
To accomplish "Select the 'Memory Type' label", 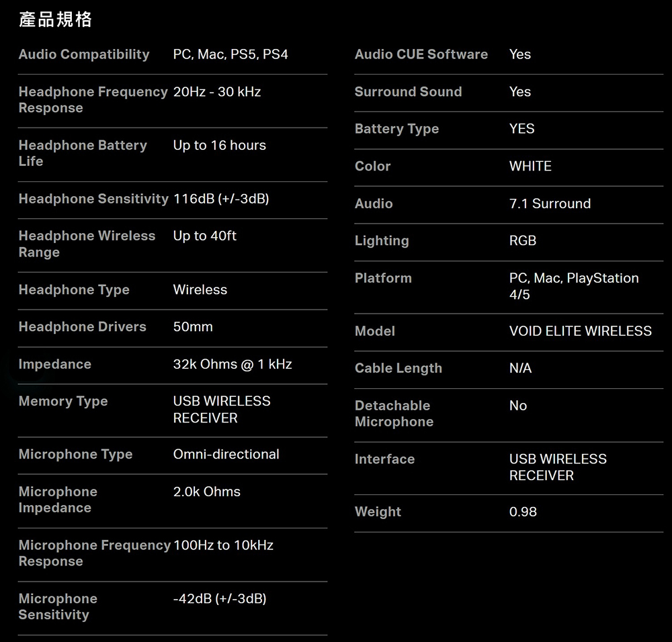I will [63, 402].
